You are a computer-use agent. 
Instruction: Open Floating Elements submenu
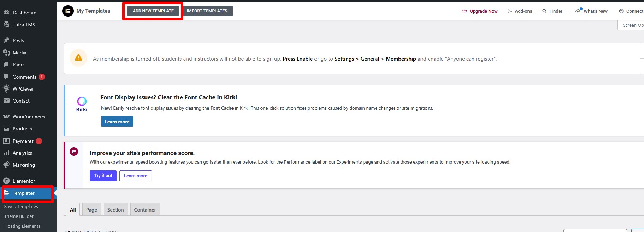point(22,226)
